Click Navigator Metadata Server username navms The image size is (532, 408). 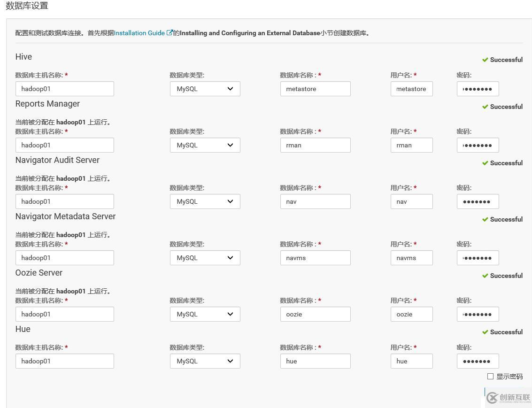[411, 258]
